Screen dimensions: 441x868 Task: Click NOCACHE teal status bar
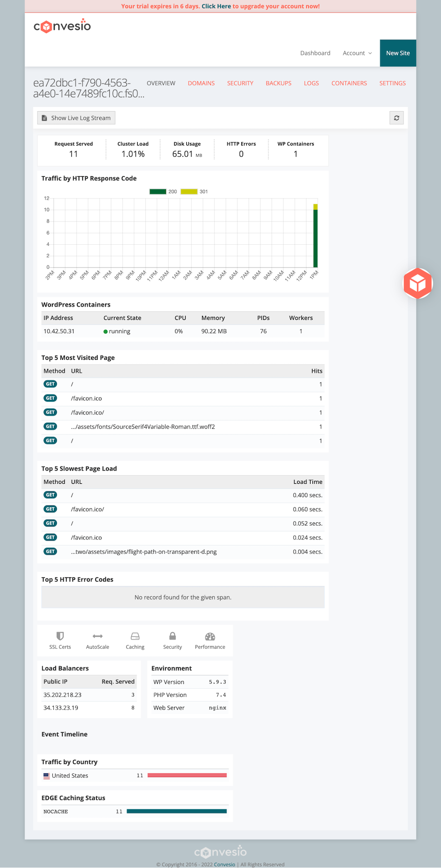click(x=177, y=812)
